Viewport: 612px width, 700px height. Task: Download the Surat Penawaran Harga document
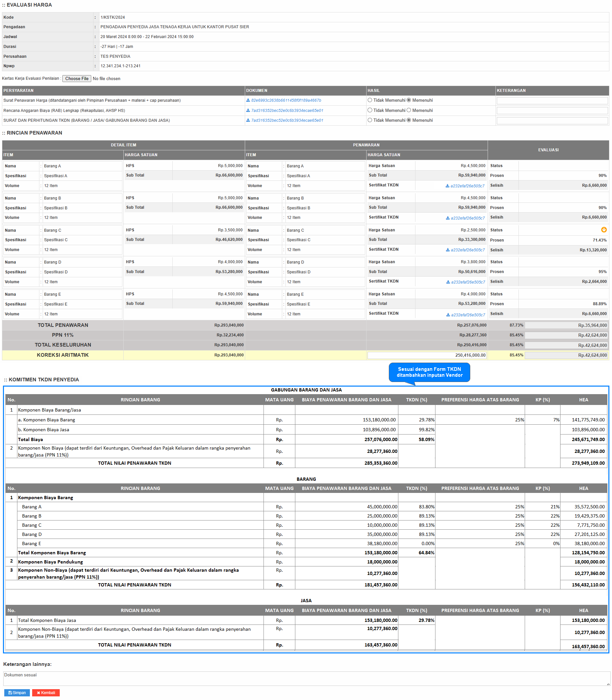(x=285, y=100)
